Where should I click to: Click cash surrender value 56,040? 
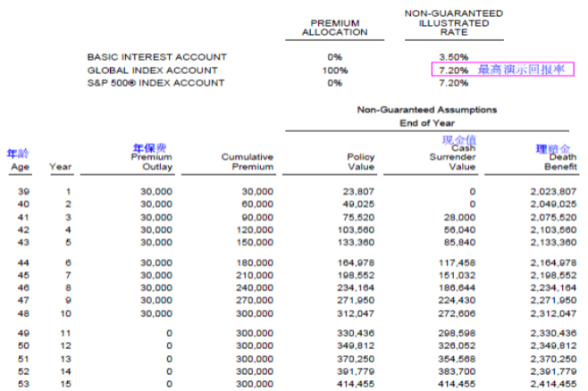tap(459, 230)
